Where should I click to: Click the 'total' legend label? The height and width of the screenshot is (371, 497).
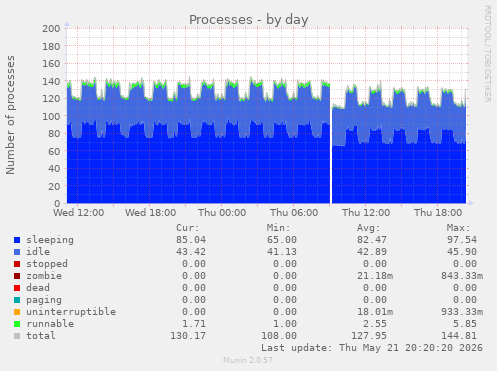41,336
